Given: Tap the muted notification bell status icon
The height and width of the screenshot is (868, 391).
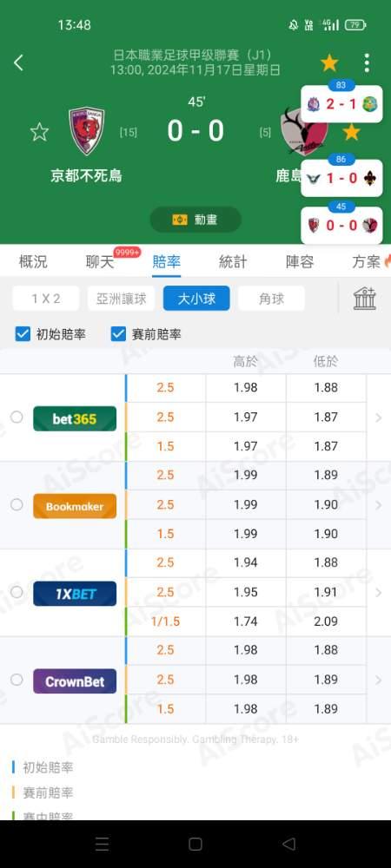Looking at the screenshot, I should point(294,25).
